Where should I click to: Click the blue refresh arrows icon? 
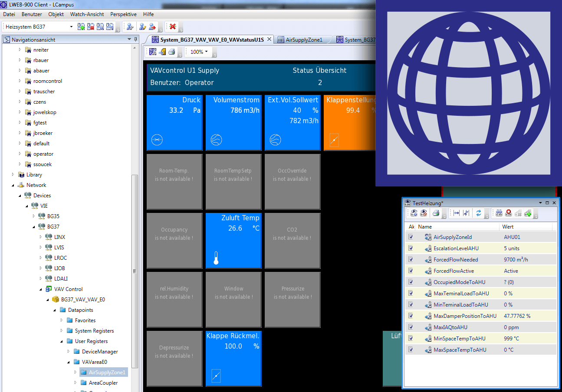pyautogui.click(x=479, y=213)
